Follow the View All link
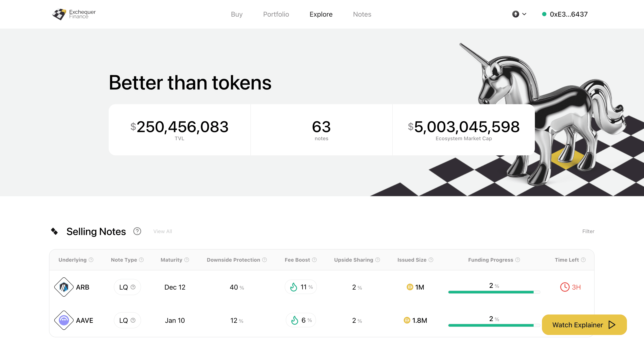 [x=163, y=231]
